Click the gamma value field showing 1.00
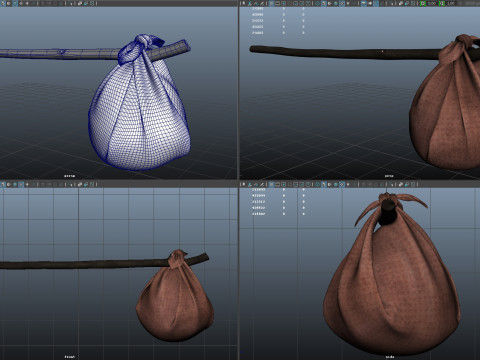This screenshot has width=480, height=360. point(451,3)
